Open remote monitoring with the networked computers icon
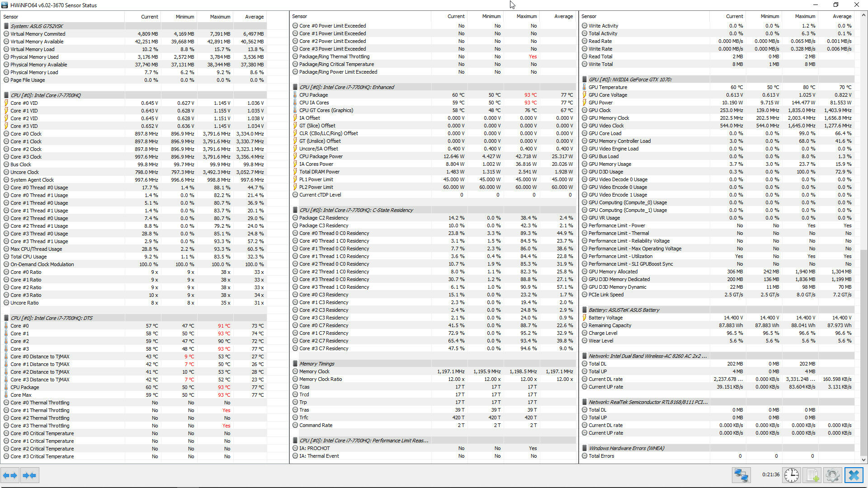The image size is (868, 488). (741, 475)
